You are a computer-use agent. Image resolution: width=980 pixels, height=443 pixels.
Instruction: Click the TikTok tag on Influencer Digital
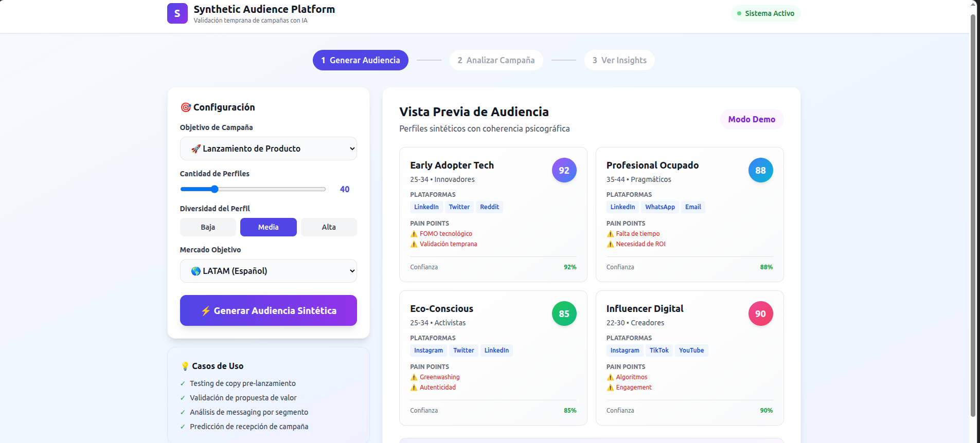pyautogui.click(x=658, y=350)
